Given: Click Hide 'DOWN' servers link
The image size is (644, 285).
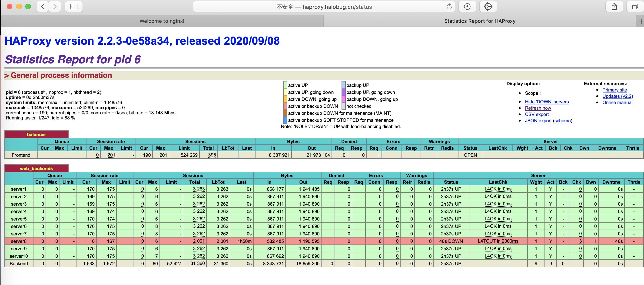Looking at the screenshot, I should pyautogui.click(x=547, y=102).
